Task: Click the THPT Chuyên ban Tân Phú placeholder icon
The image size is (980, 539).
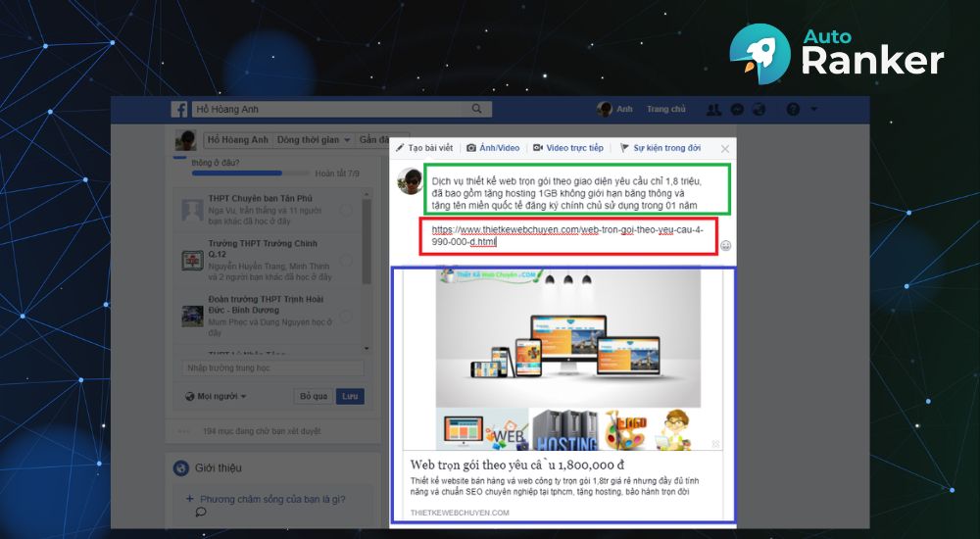Action: (192, 212)
